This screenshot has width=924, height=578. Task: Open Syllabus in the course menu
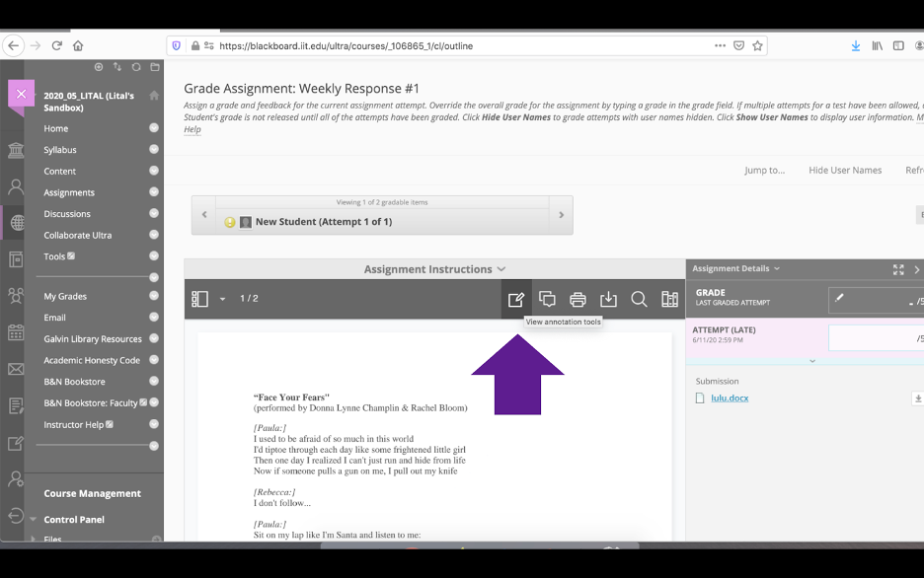tap(60, 150)
